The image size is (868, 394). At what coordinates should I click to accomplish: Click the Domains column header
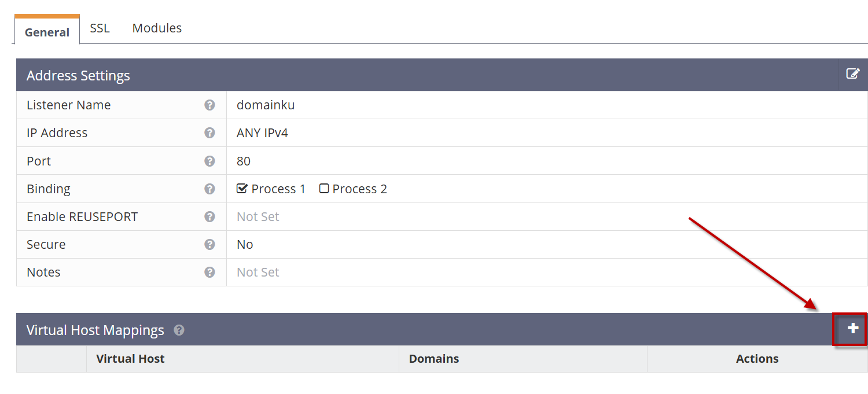(433, 359)
